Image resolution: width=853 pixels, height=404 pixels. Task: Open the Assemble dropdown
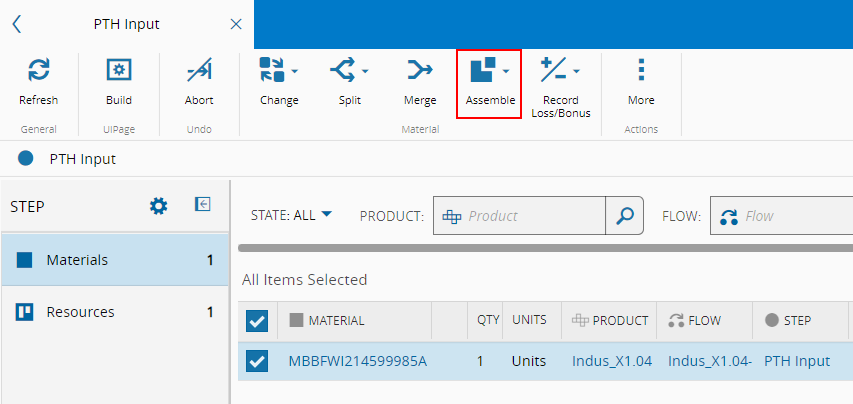(506, 71)
